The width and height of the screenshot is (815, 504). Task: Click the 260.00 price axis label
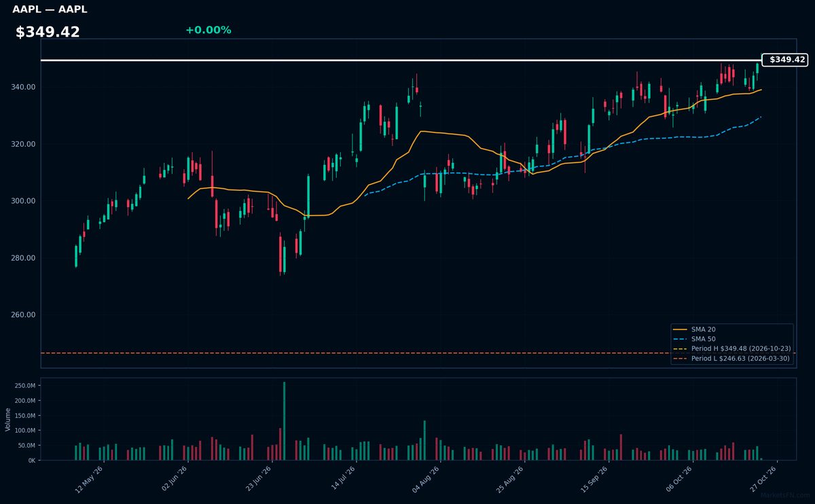22,315
